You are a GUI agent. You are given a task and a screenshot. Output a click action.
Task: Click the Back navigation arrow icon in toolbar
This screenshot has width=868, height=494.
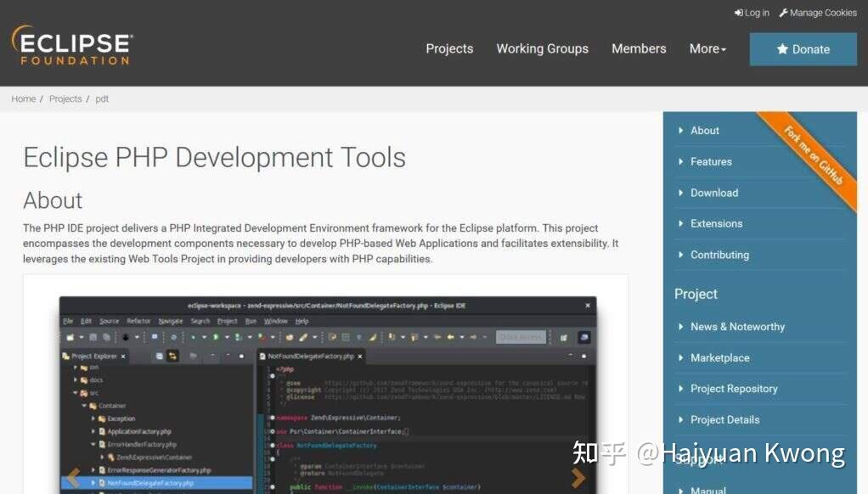450,337
